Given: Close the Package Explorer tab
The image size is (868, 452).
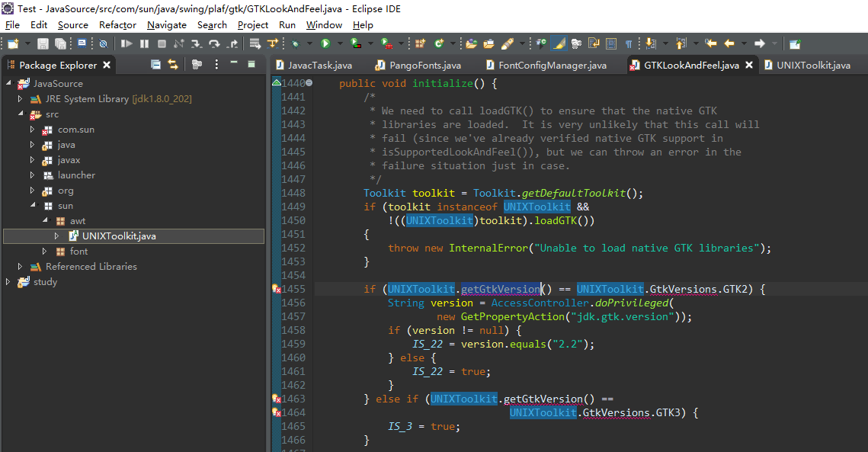Looking at the screenshot, I should tap(107, 65).
